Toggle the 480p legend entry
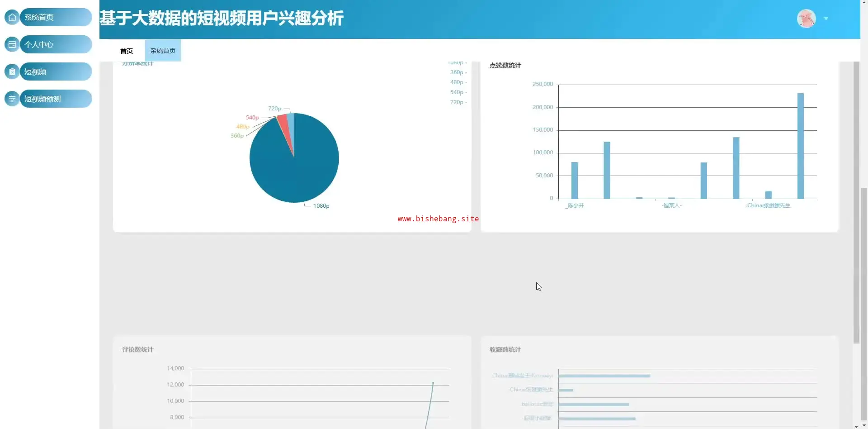This screenshot has height=429, width=868. click(x=458, y=82)
